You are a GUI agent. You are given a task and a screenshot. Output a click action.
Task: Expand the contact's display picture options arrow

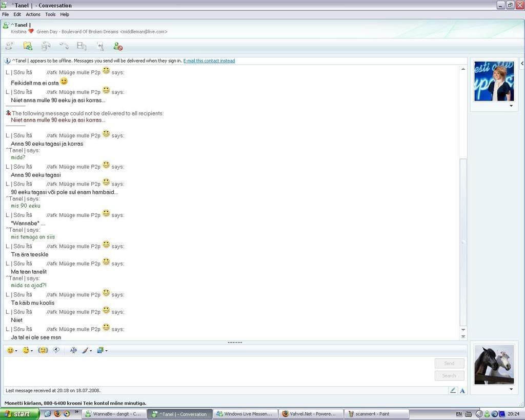pos(511,106)
